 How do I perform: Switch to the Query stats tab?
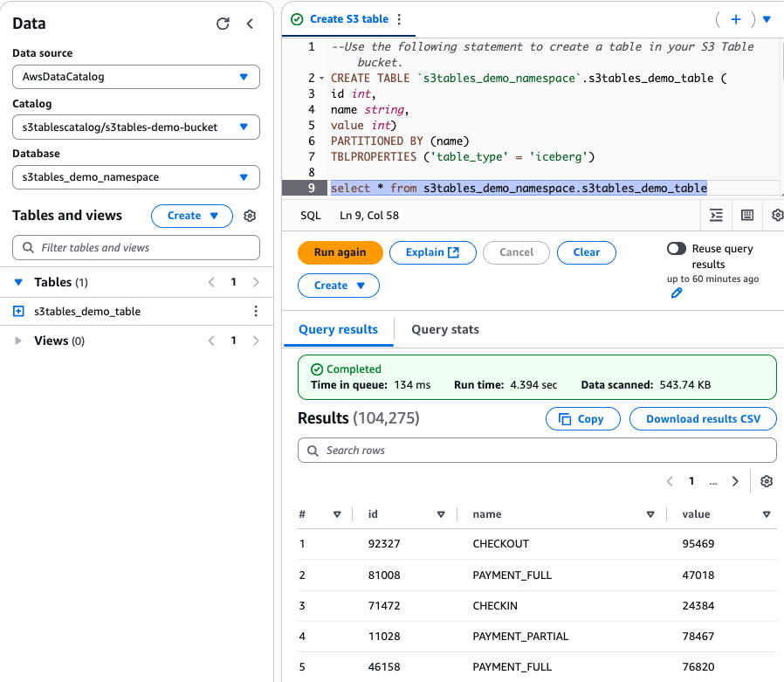[445, 329]
